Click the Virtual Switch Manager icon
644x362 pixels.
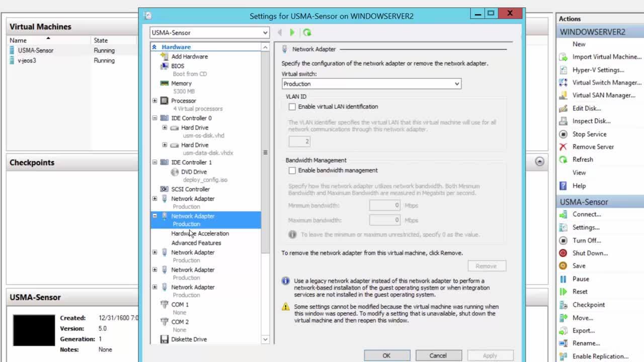(563, 82)
